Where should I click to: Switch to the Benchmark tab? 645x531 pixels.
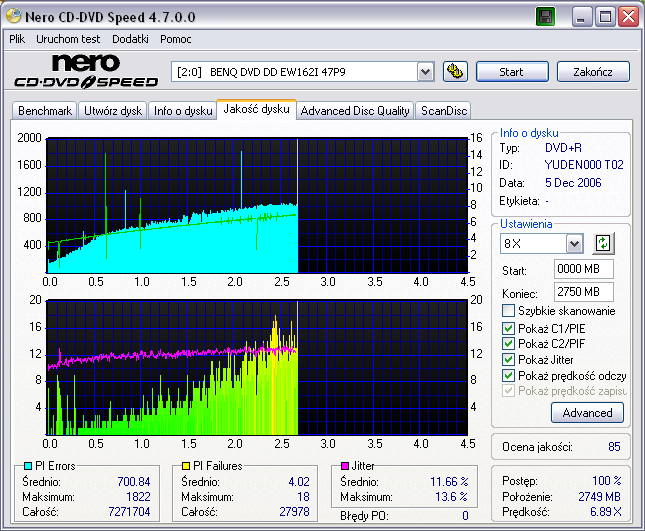pyautogui.click(x=44, y=111)
